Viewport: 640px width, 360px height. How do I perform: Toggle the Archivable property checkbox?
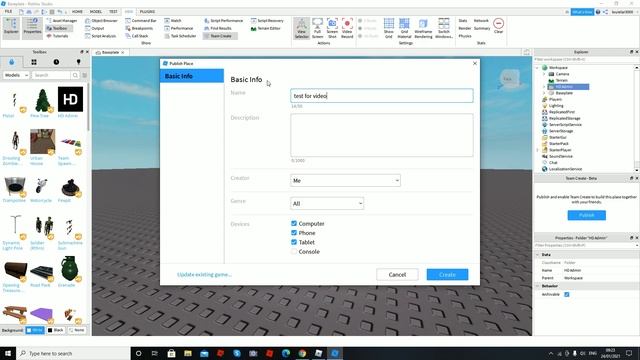[x=567, y=294]
